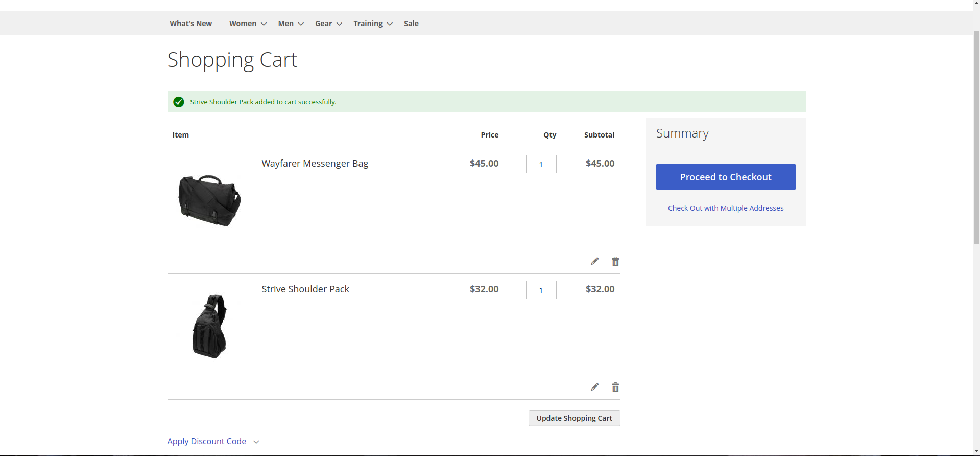Click the green success checkmark icon

178,102
